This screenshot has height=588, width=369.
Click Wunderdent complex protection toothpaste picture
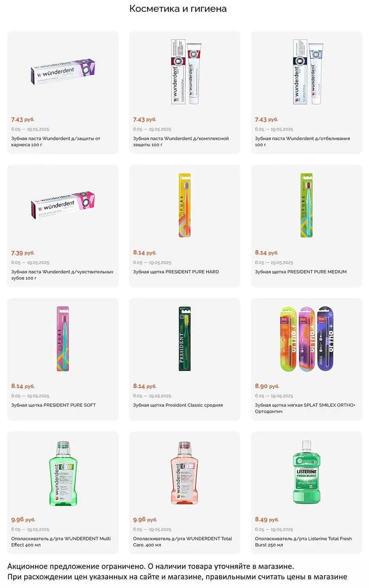click(186, 72)
